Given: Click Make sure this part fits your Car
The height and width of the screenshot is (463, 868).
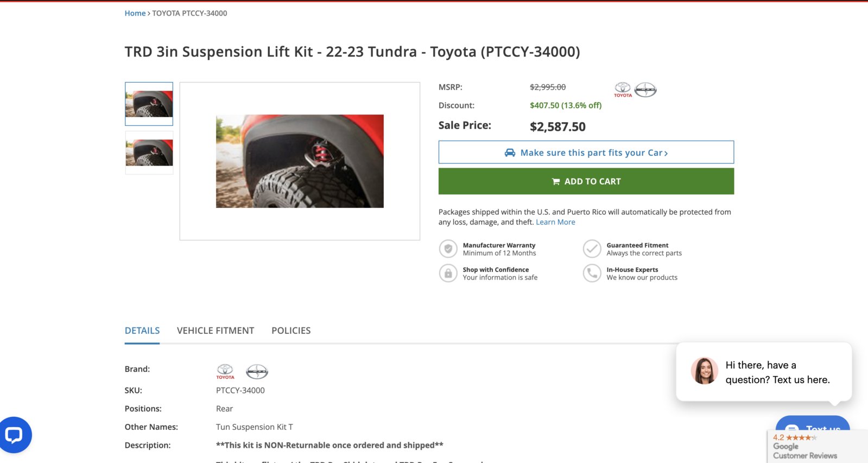Looking at the screenshot, I should pyautogui.click(x=586, y=153).
